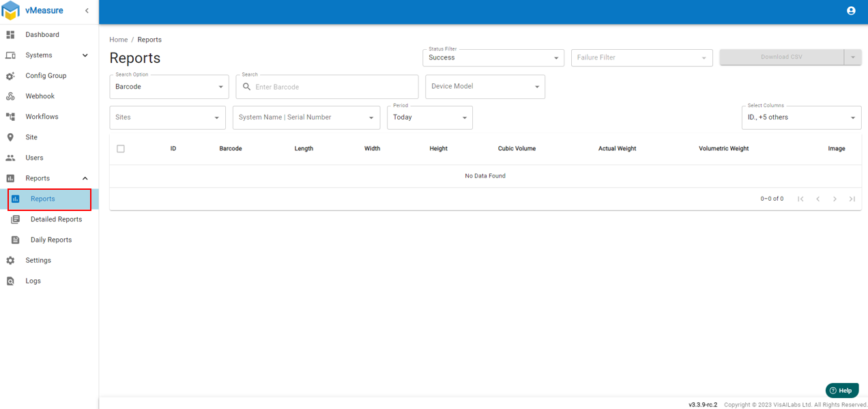Click the Home breadcrumb link
The image size is (868, 409).
pos(119,40)
